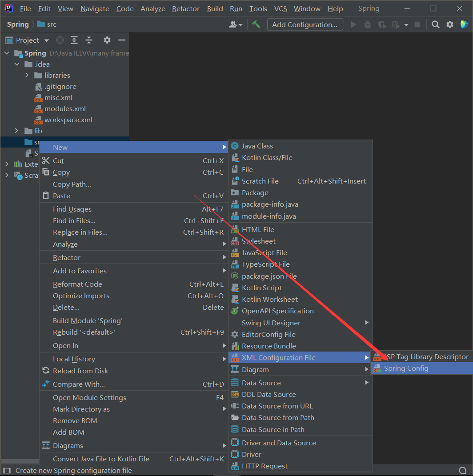Image resolution: width=473 pixels, height=476 pixels.
Task: Expand the Swing UI Designer submenu
Action: 300,323
